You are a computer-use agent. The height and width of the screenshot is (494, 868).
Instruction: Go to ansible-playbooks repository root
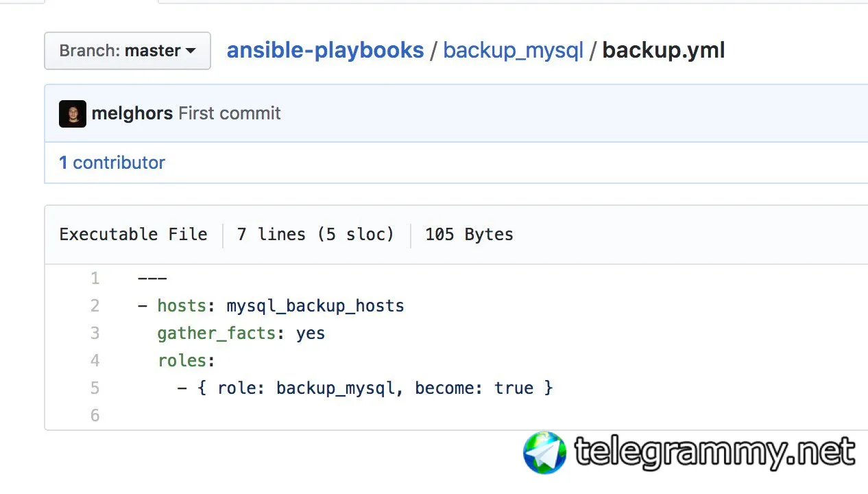coord(325,50)
